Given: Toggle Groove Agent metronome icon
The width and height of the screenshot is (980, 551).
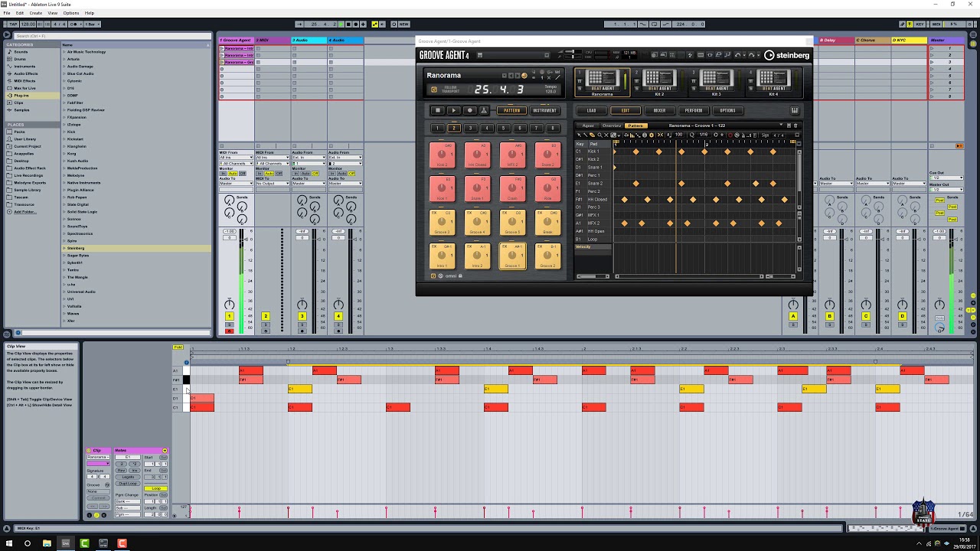Looking at the screenshot, I should click(484, 110).
